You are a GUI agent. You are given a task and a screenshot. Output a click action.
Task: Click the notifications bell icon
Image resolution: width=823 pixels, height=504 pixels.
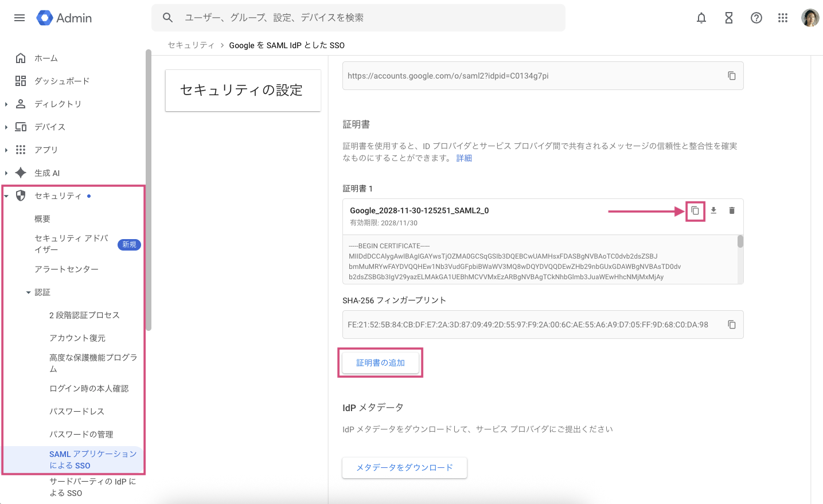701,18
